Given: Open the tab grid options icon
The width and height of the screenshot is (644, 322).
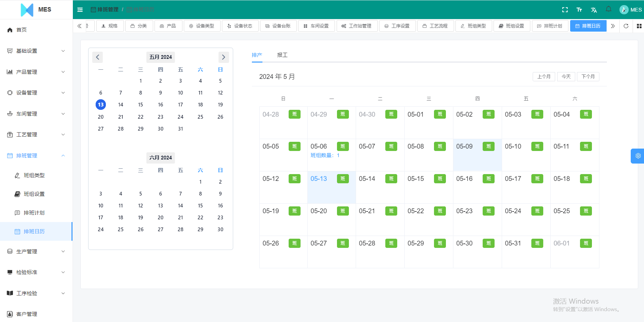Looking at the screenshot, I should [x=639, y=26].
